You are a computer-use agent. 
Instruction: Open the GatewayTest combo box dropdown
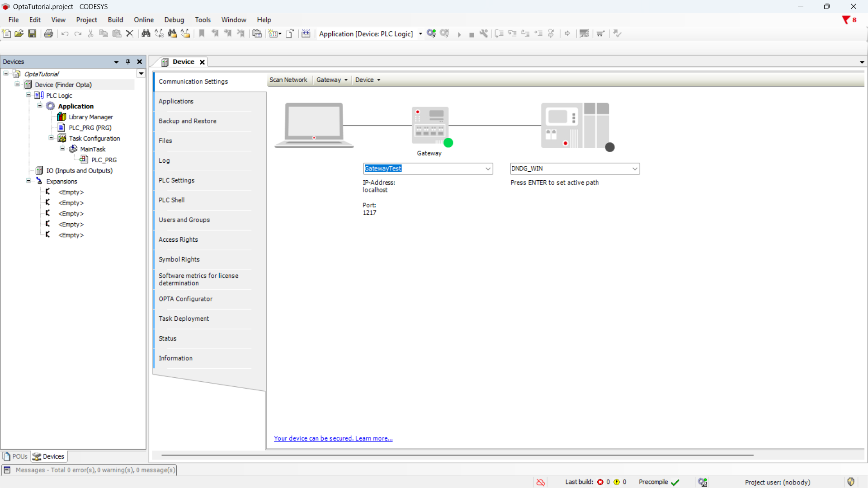click(x=488, y=169)
